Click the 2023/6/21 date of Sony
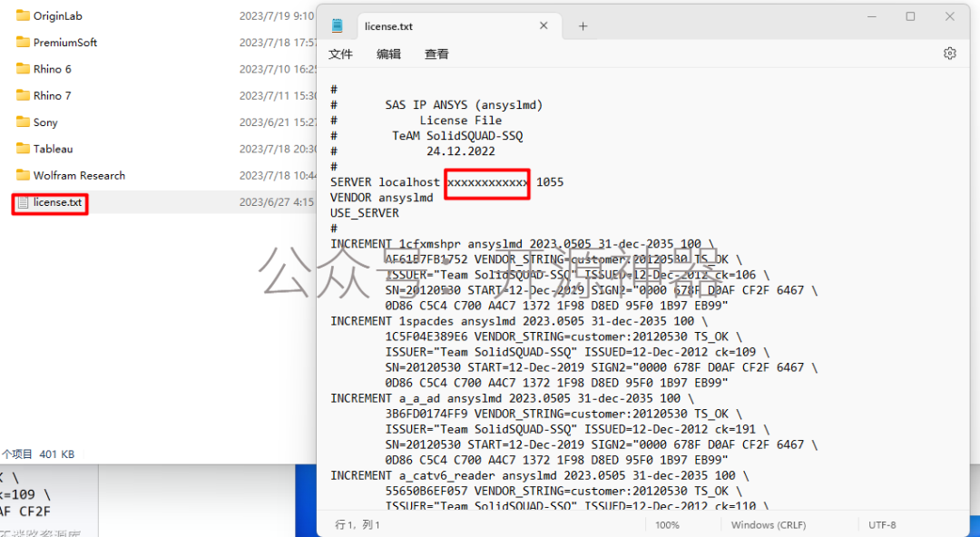The image size is (980, 537). coord(279,122)
